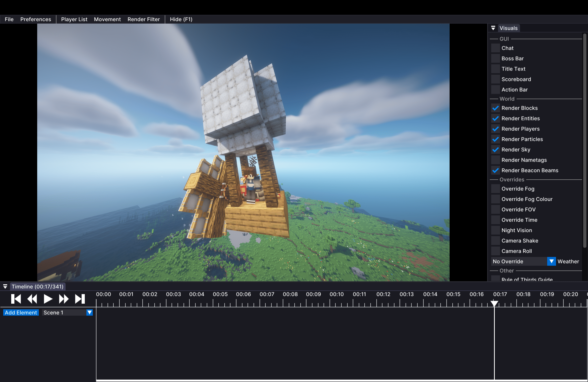Turn off Render Sky
This screenshot has width=588, height=382.
pyautogui.click(x=495, y=149)
